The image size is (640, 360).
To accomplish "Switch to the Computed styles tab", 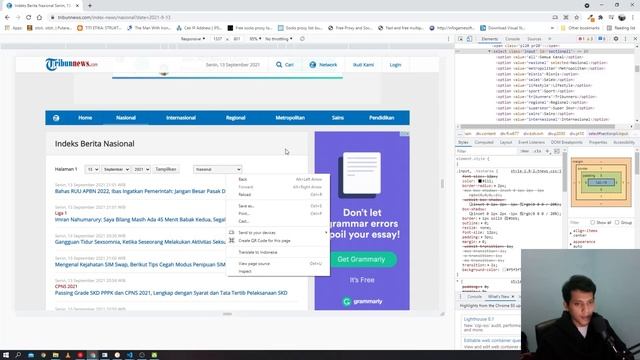I will coord(484,142).
